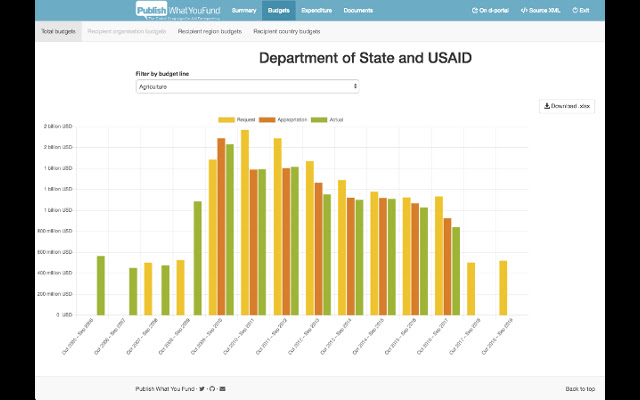The image size is (640, 400).
Task: Click Back to top link
Action: (x=580, y=389)
